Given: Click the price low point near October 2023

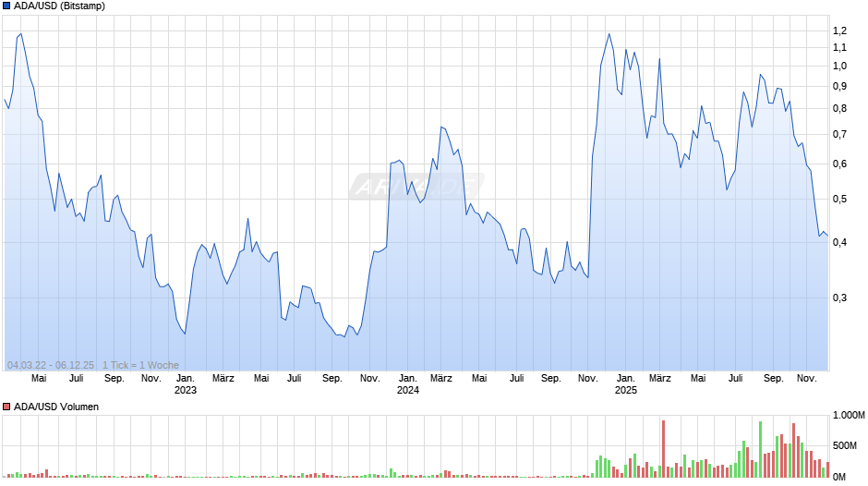Looking at the screenshot, I should coord(344,336).
